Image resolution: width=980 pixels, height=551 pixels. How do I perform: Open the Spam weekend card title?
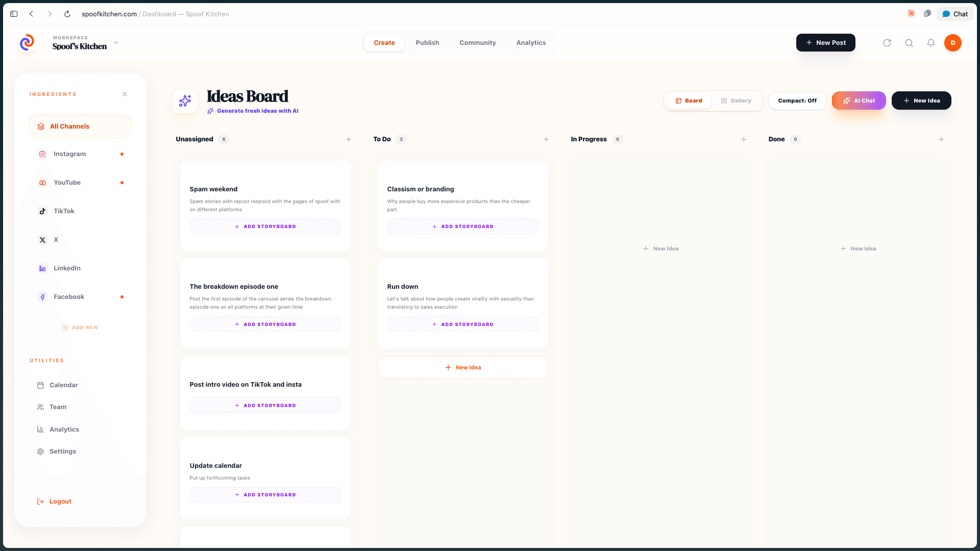coord(213,189)
